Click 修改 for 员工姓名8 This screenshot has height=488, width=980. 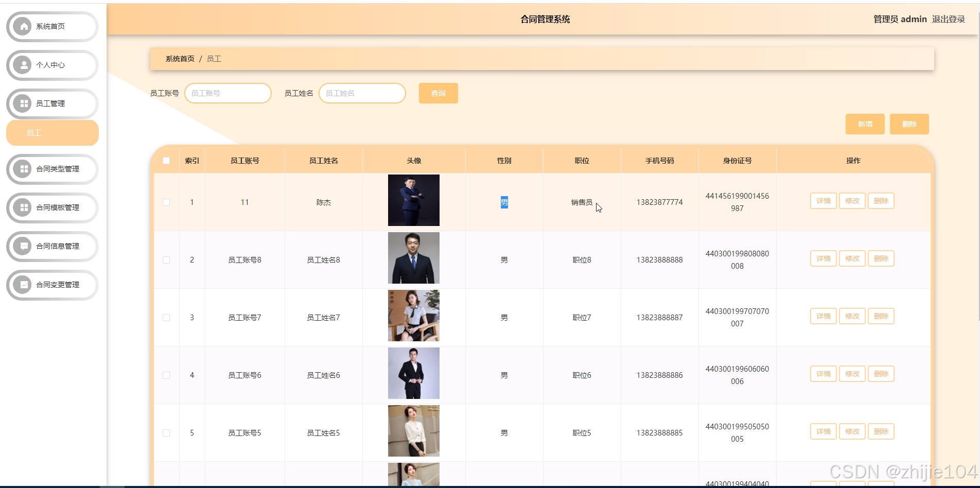point(852,258)
